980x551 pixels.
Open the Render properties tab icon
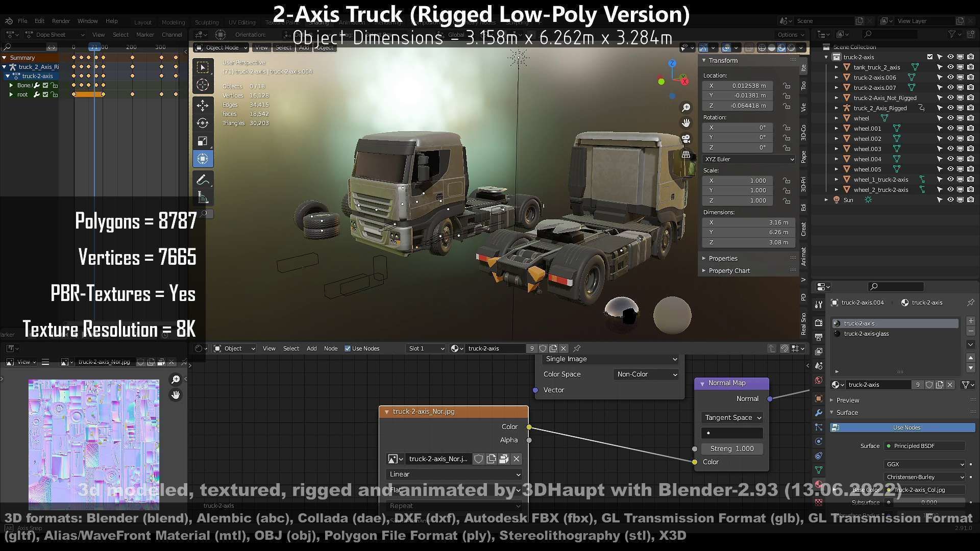point(819,323)
